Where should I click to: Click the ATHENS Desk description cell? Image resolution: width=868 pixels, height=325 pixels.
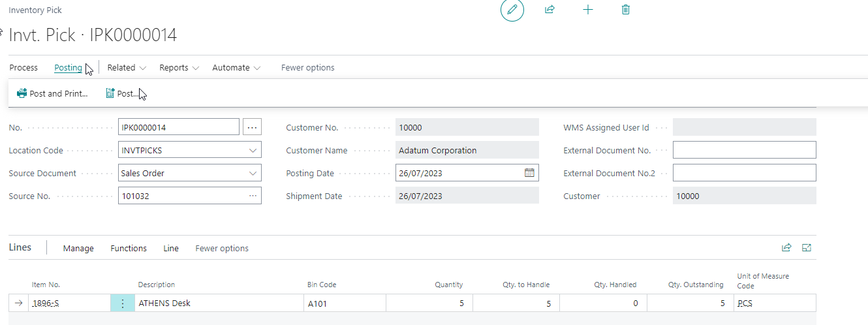(219, 303)
